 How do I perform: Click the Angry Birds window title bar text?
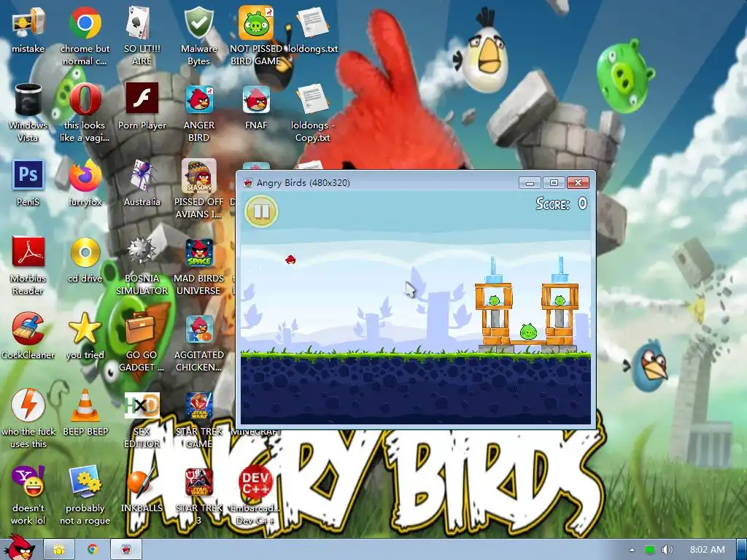pyautogui.click(x=303, y=183)
